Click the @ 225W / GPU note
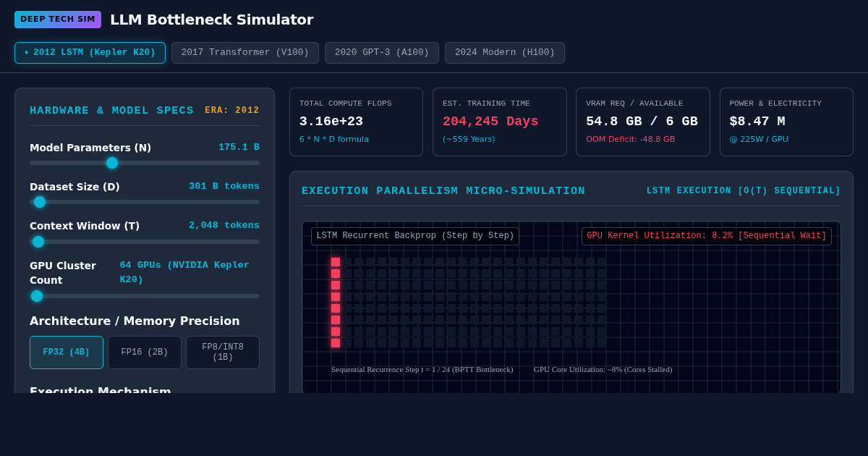The width and height of the screenshot is (868, 456). click(x=759, y=140)
